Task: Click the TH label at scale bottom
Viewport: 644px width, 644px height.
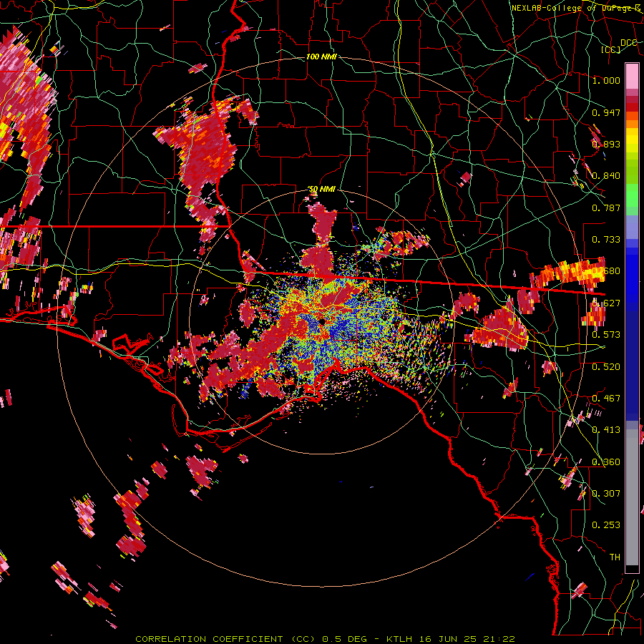Action: point(615,557)
